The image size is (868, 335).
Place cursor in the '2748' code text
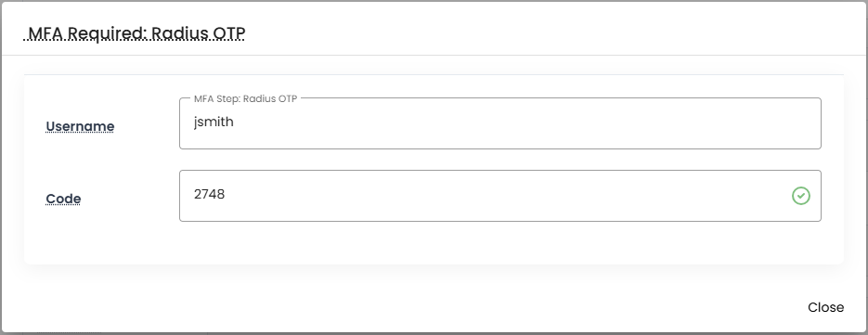point(209,194)
